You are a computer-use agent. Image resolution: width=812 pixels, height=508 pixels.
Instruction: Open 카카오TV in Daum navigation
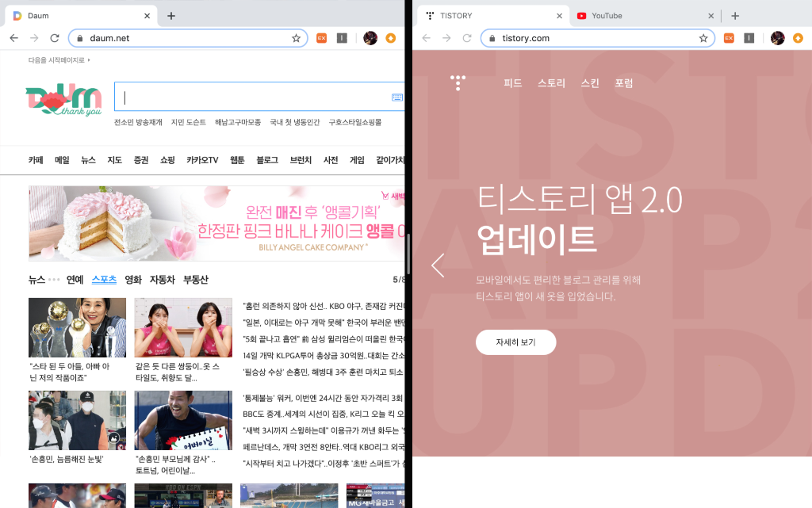pos(202,160)
